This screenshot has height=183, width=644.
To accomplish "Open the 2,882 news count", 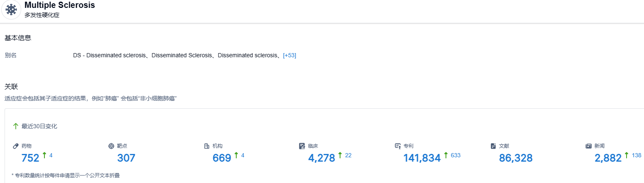I will [608, 158].
